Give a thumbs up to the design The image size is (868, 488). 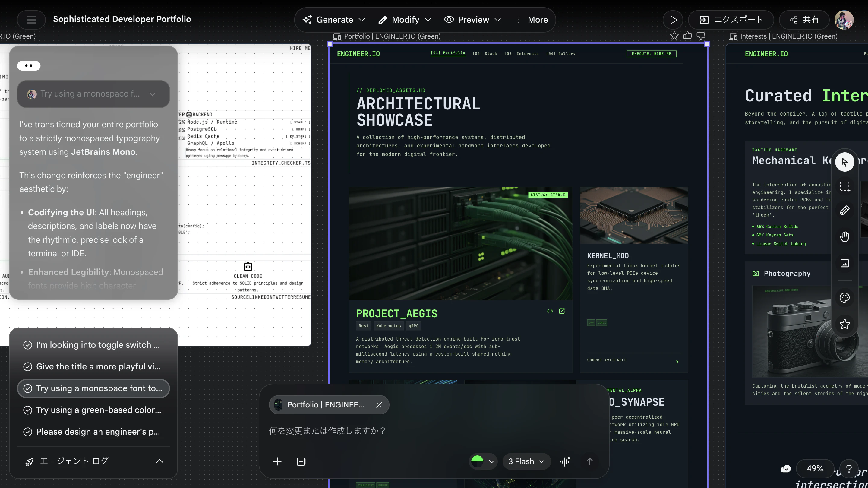pos(687,35)
